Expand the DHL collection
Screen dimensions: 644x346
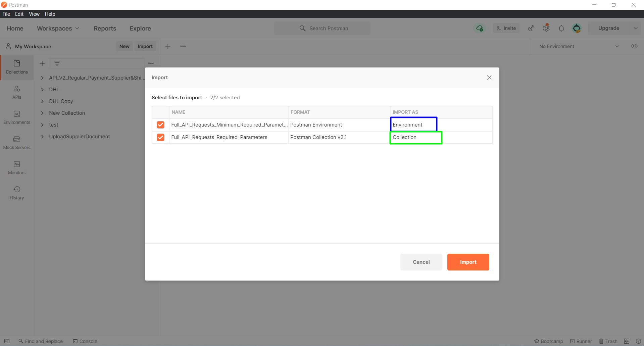(x=42, y=90)
